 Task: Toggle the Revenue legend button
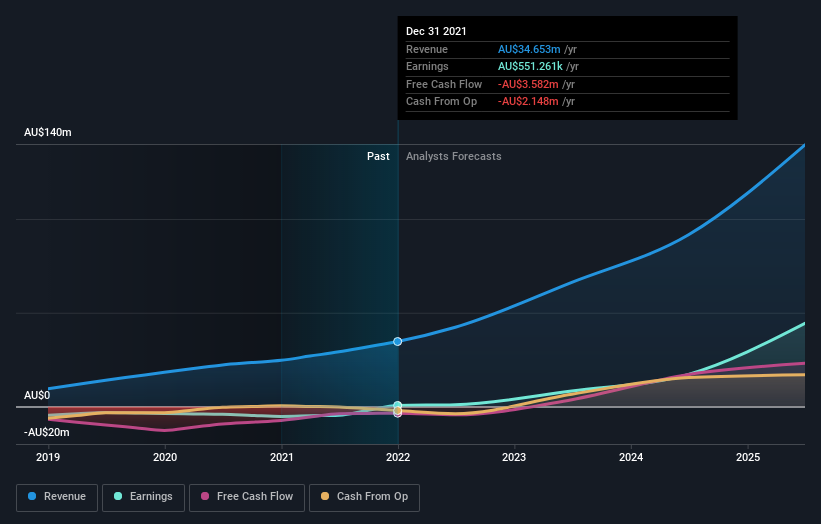point(57,497)
